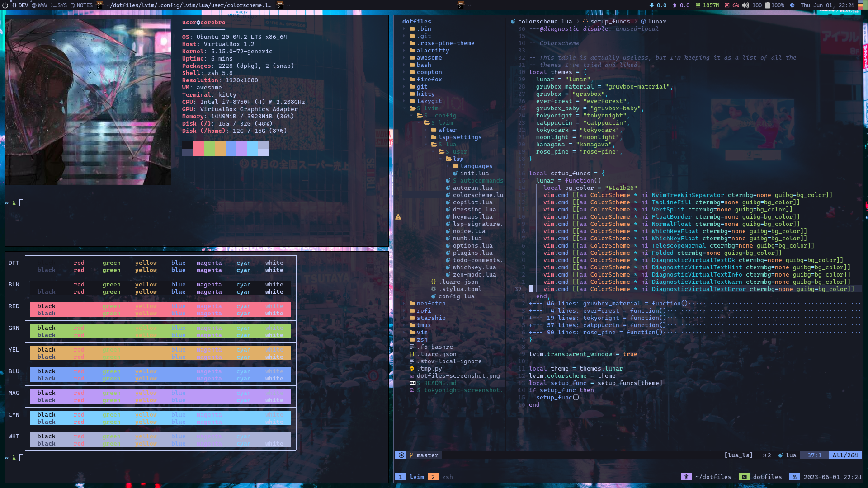Open the lsp-settings folder
Image resolution: width=868 pixels, height=488 pixels.
456,137
